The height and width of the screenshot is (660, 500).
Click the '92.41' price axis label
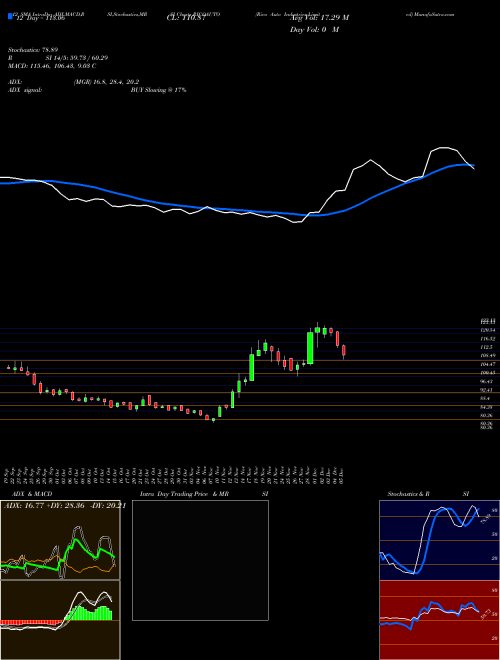[x=487, y=390]
